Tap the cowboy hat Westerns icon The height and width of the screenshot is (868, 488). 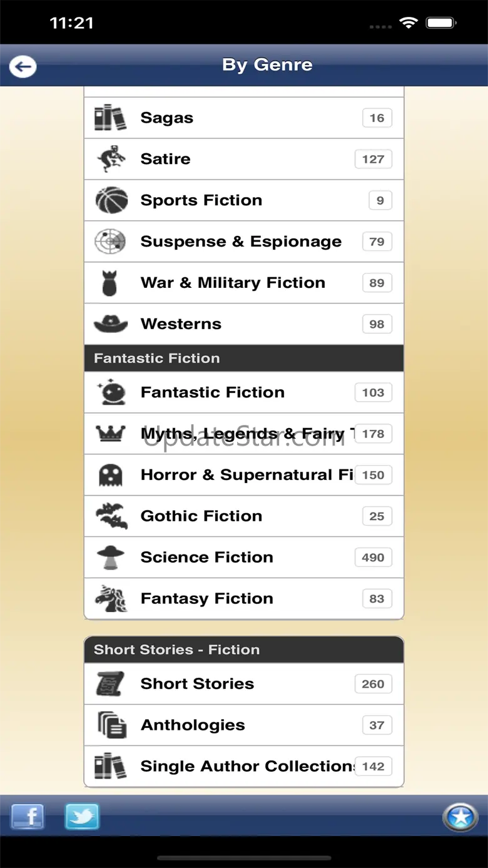(x=111, y=324)
